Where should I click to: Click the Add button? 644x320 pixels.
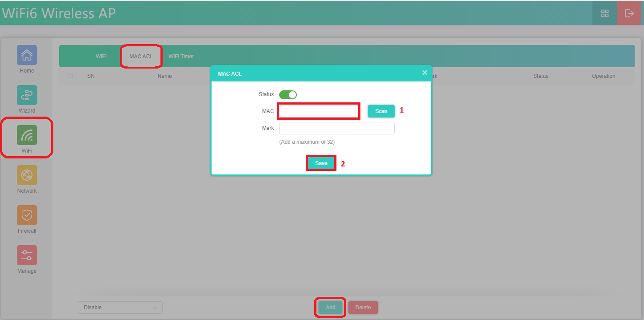[x=330, y=308]
